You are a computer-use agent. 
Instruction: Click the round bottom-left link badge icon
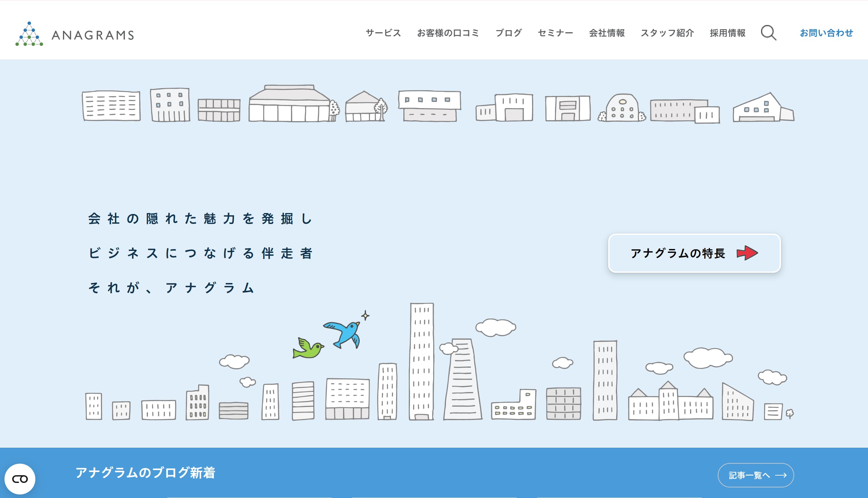[x=20, y=479]
